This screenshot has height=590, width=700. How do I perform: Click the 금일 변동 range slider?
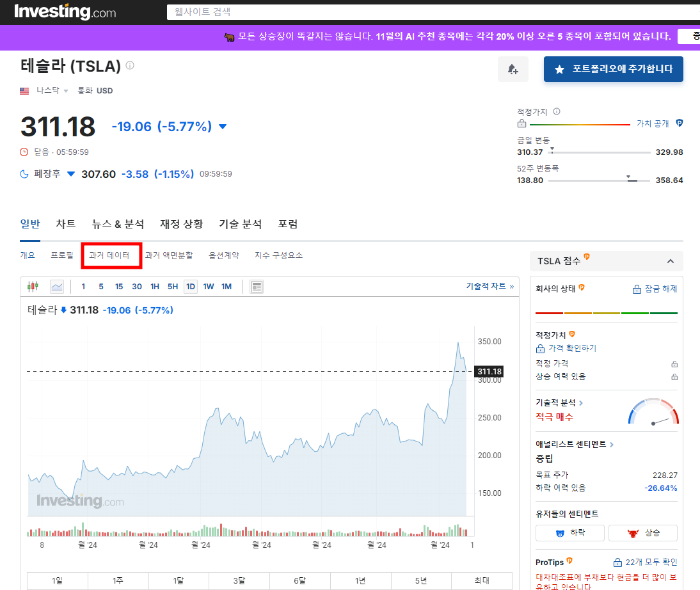click(x=600, y=152)
